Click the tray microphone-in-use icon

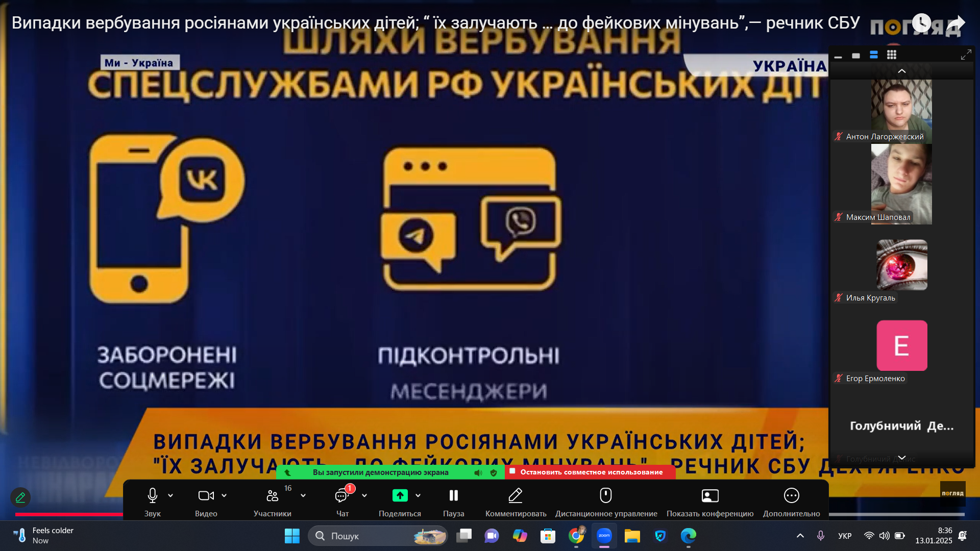(x=821, y=536)
